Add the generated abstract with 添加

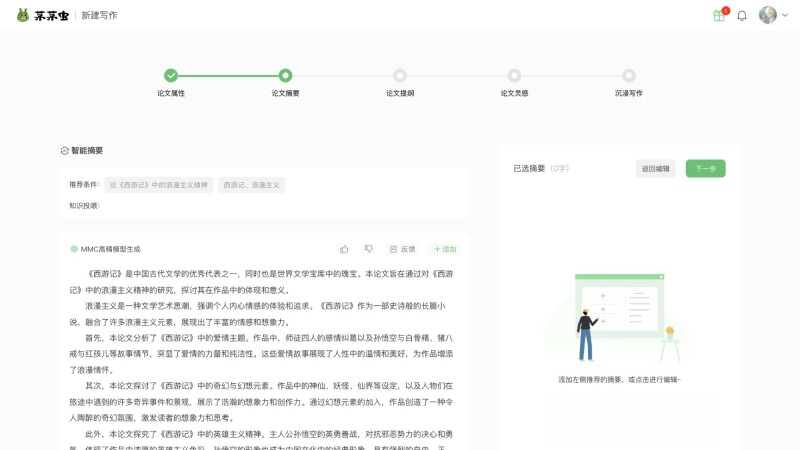tap(445, 249)
